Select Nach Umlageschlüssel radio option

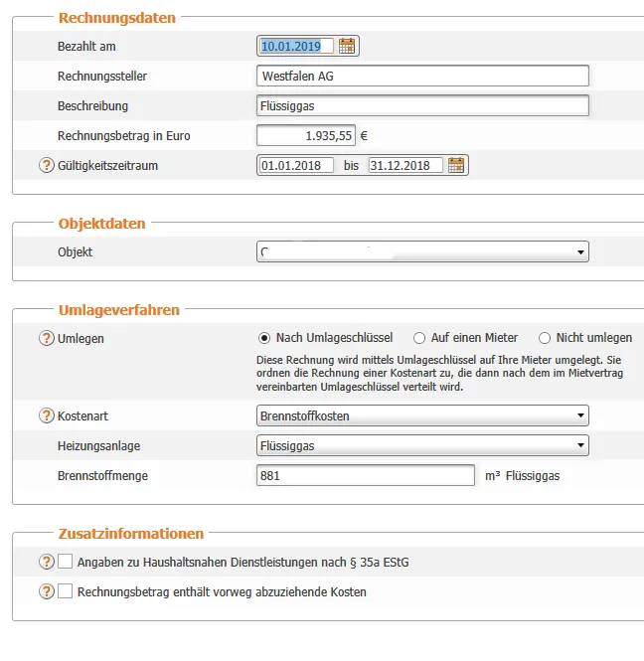tap(264, 338)
